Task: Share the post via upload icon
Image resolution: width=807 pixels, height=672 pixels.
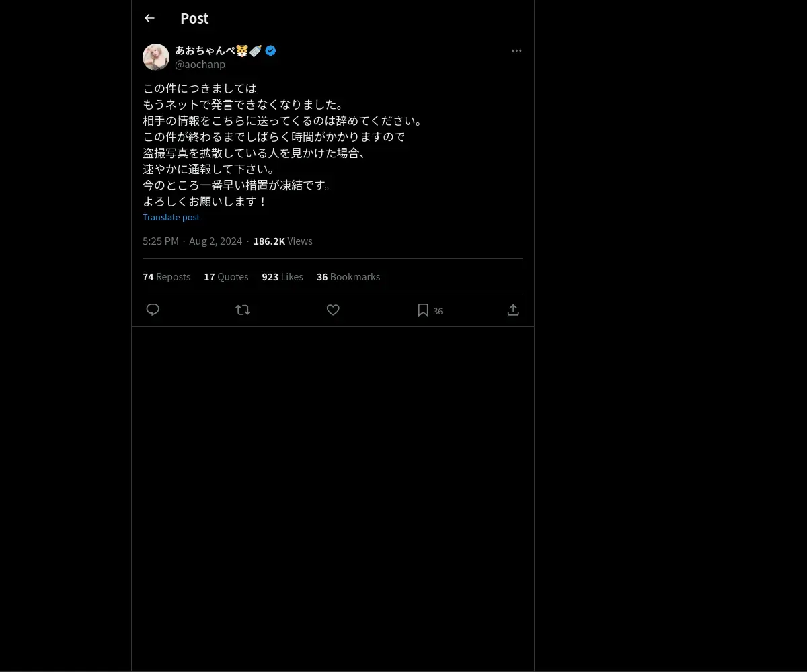Action: (x=513, y=310)
